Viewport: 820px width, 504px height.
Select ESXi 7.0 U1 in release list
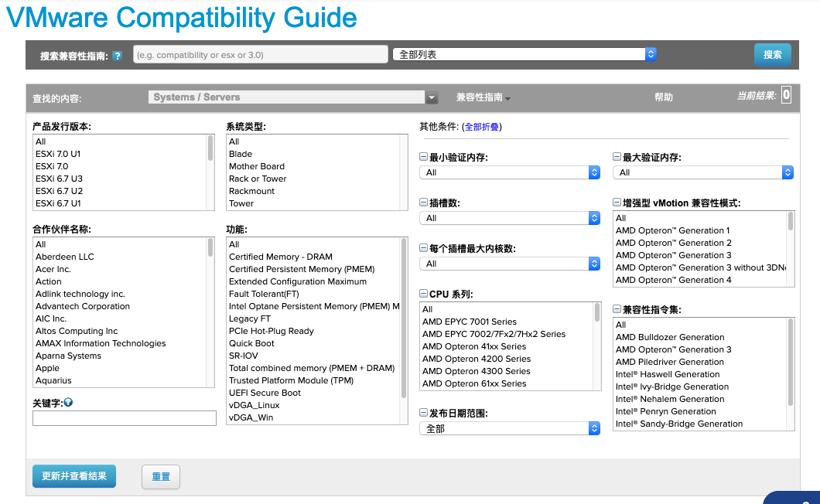[58, 154]
